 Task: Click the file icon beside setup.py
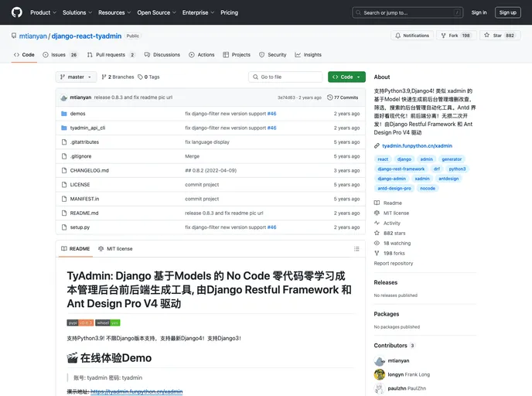click(64, 227)
